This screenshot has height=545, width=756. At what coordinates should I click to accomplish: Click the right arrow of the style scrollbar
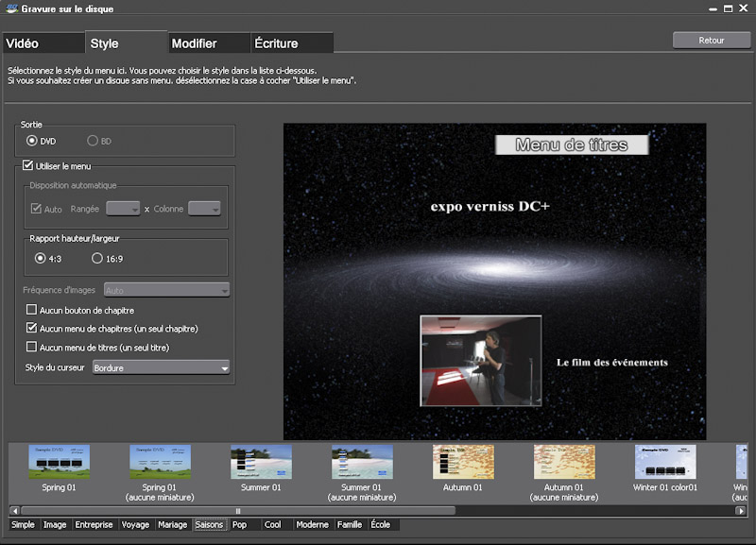pos(742,510)
